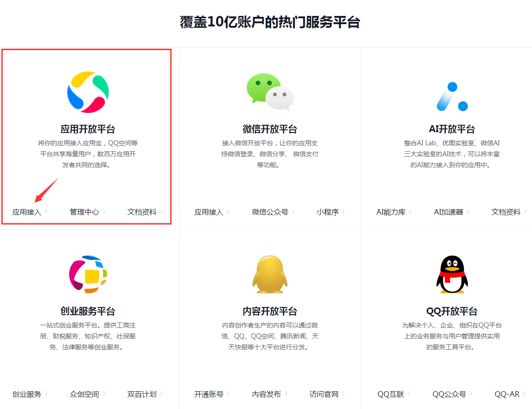Click the 应用开放平台 title text
This screenshot has height=409, width=532.
point(88,129)
